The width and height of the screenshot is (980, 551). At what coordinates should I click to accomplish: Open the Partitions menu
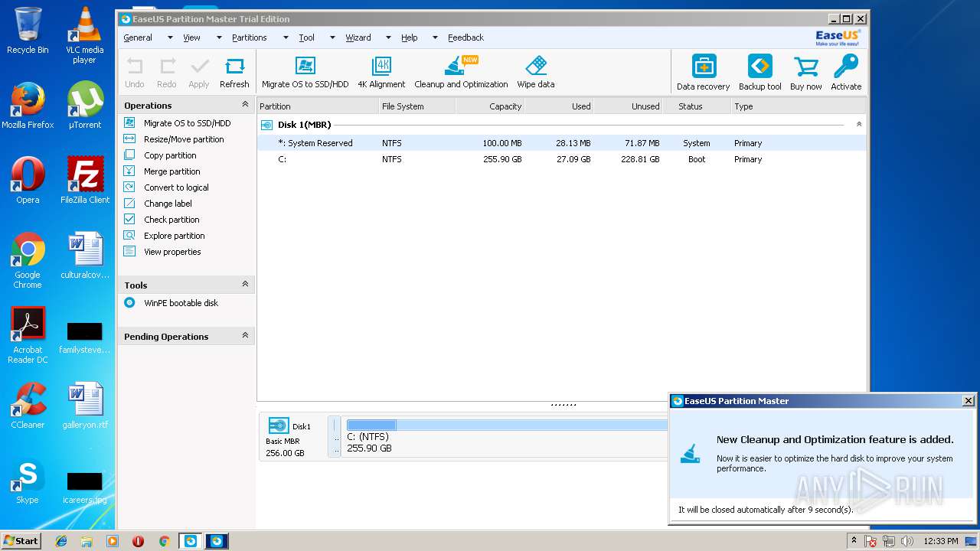click(x=249, y=37)
